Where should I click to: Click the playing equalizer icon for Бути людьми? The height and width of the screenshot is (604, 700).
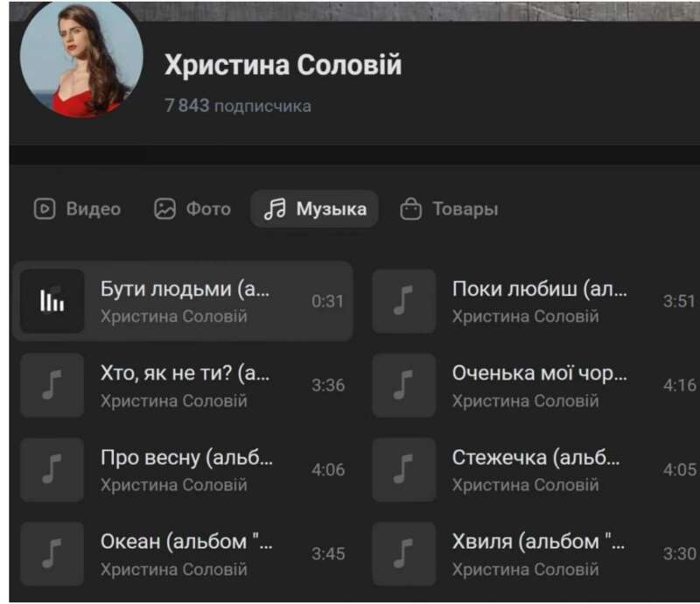tap(52, 301)
